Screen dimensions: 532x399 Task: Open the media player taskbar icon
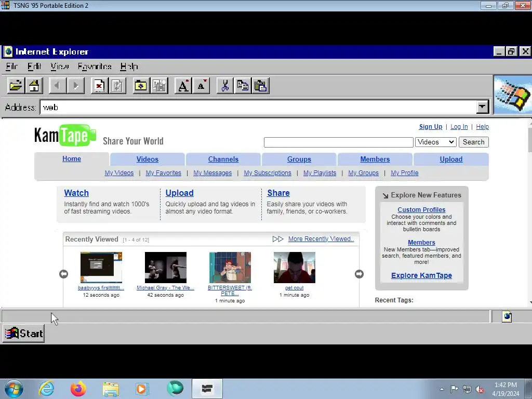[x=142, y=389]
